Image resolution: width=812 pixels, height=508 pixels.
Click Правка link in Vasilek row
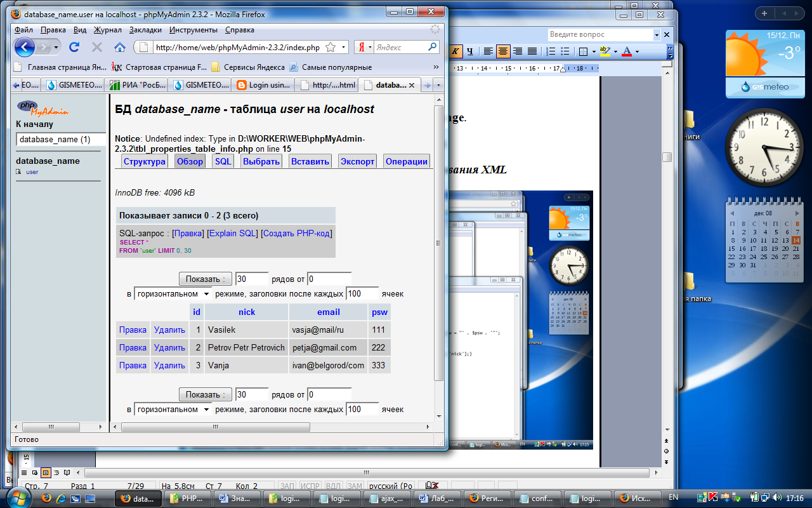click(133, 330)
